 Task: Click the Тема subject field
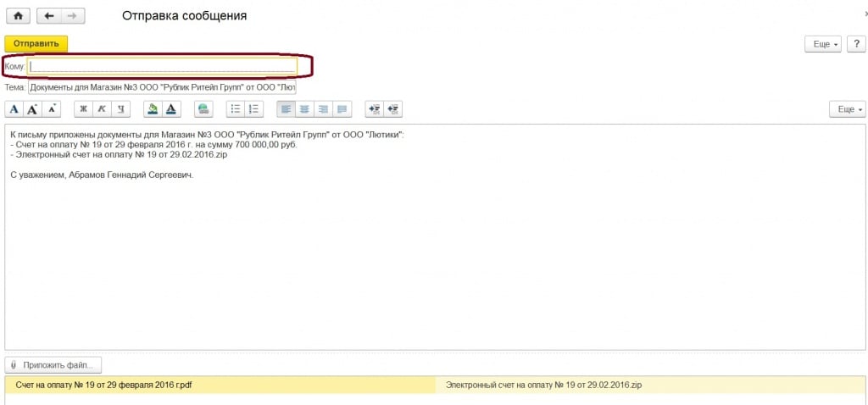pos(162,86)
